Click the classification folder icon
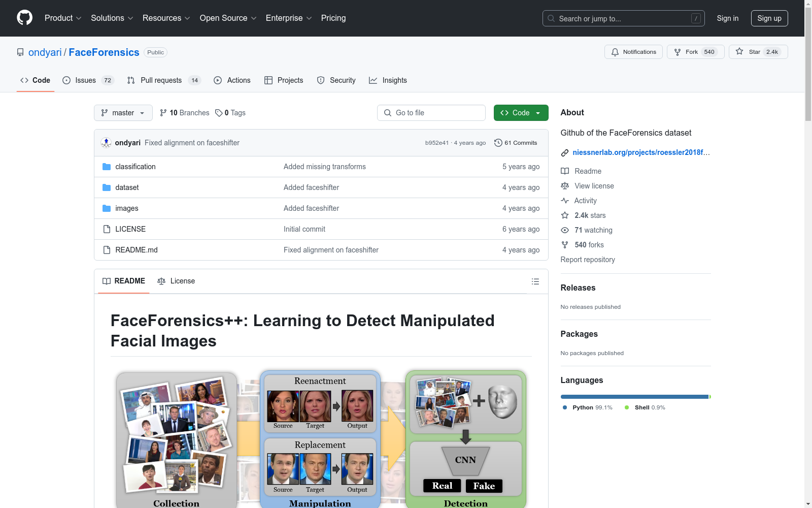 (x=107, y=167)
